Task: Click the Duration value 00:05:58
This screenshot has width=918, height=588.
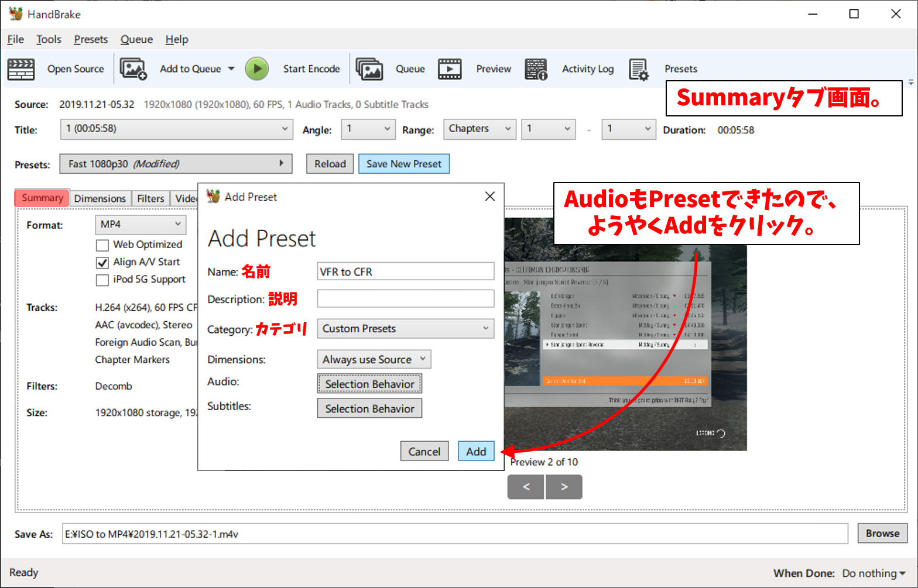Action: coord(736,130)
